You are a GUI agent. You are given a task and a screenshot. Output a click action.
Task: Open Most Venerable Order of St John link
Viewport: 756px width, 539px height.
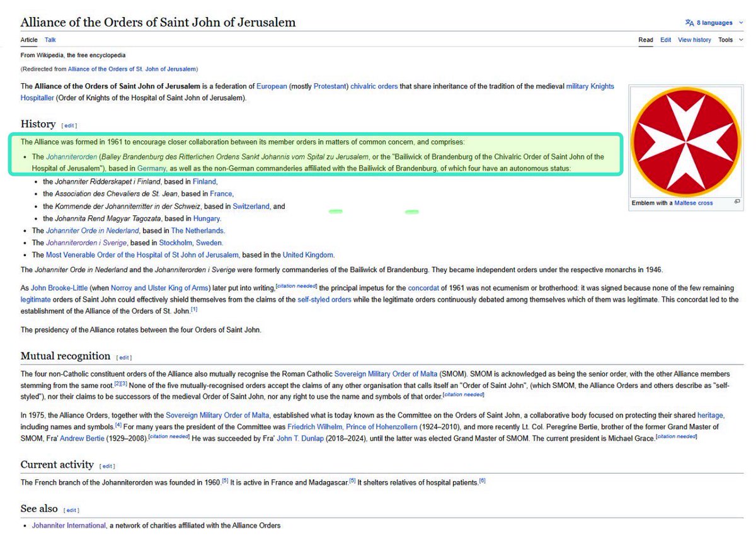click(142, 255)
